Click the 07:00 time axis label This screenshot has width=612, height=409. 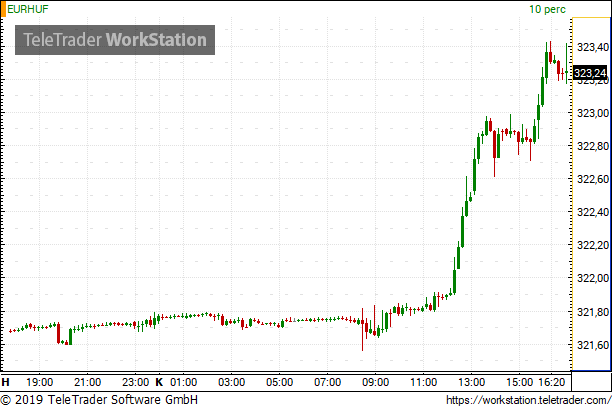tap(327, 382)
